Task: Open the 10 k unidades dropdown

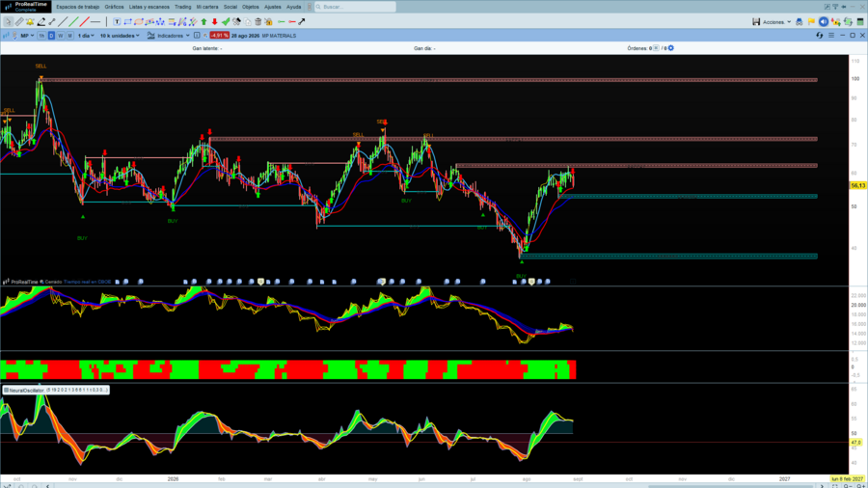Action: point(120,36)
